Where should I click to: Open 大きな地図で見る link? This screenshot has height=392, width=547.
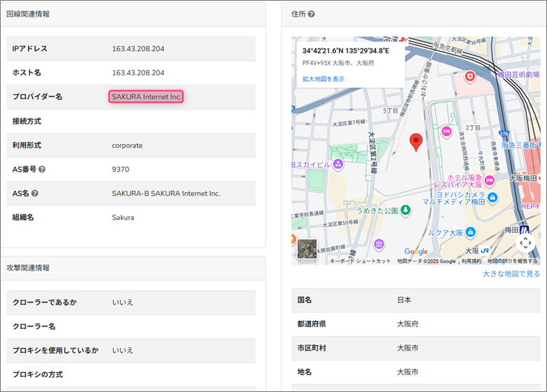(x=511, y=274)
